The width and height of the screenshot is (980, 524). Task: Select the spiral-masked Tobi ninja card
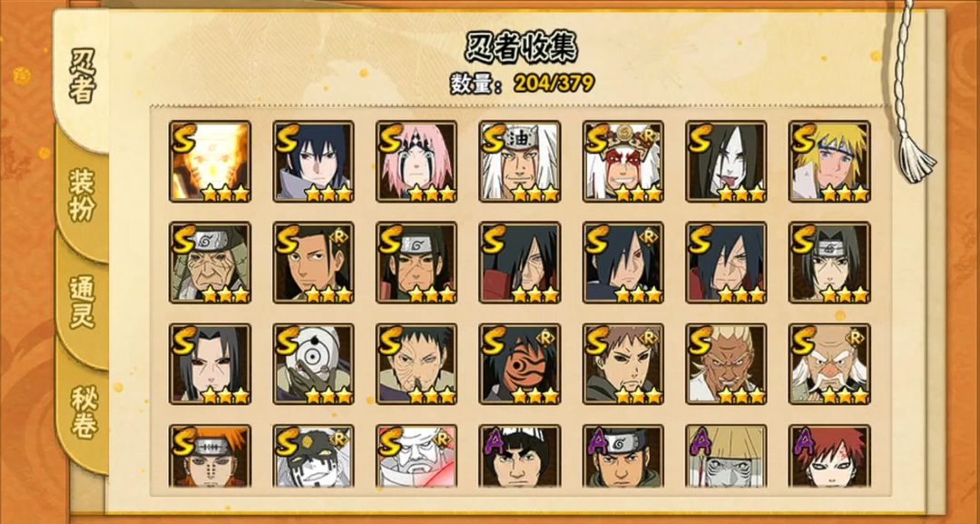coord(520,364)
